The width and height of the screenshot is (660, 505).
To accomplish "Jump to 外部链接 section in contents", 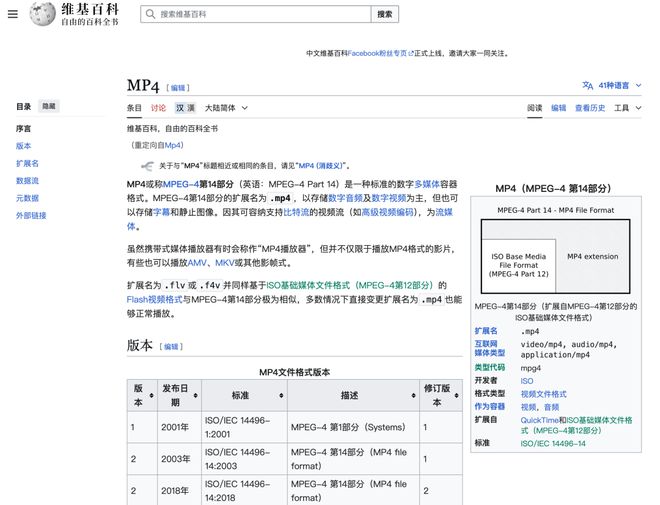I will point(31,215).
